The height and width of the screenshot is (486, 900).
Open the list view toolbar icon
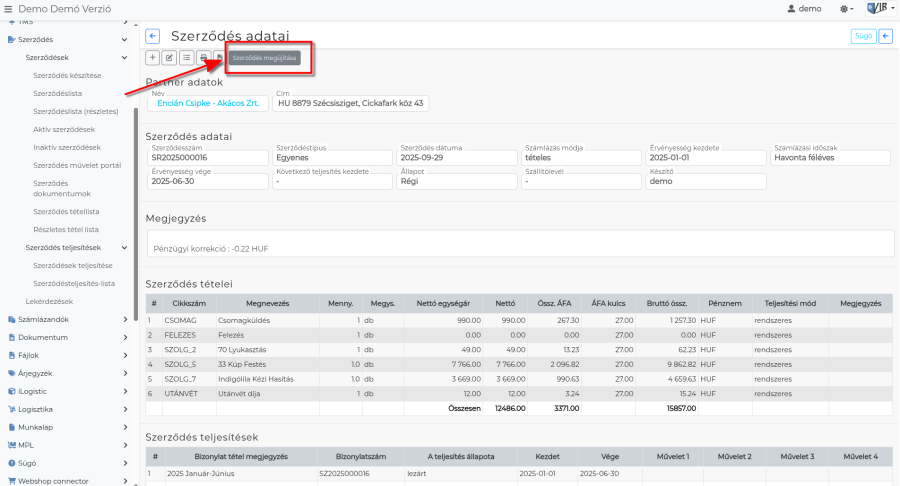(x=187, y=58)
